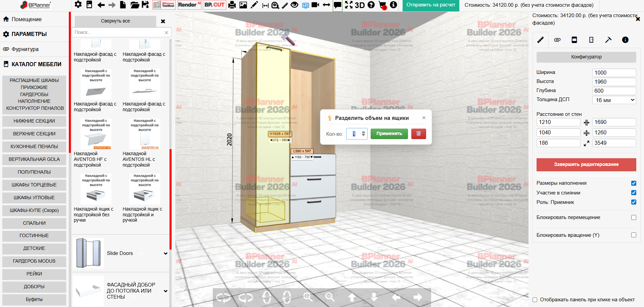Click the 'Высота' value field
644x307 pixels.
614,82
